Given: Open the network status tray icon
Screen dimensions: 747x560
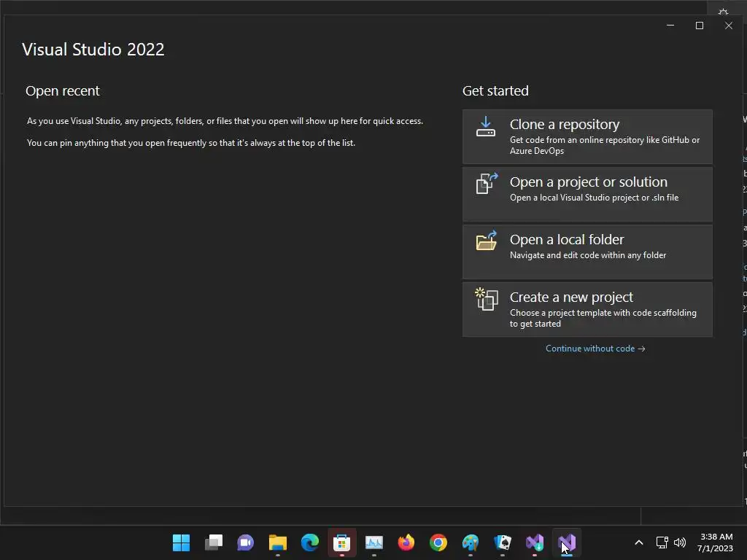Looking at the screenshot, I should (x=662, y=542).
